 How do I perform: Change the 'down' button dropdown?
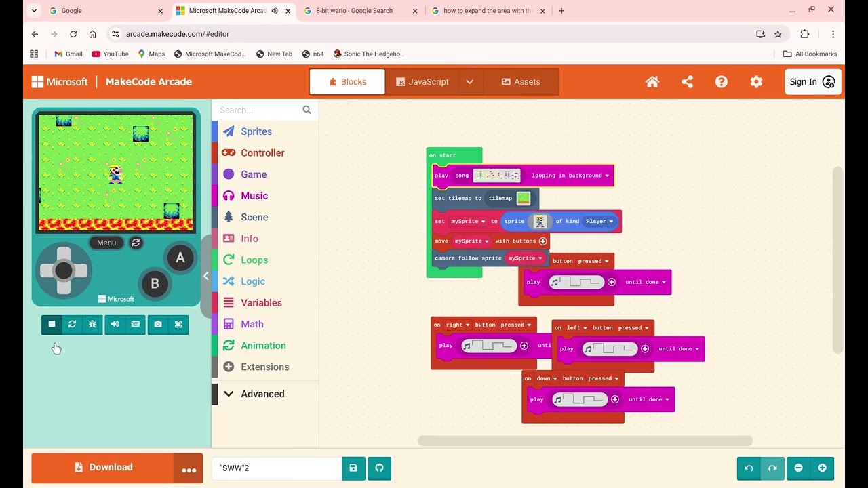point(547,379)
